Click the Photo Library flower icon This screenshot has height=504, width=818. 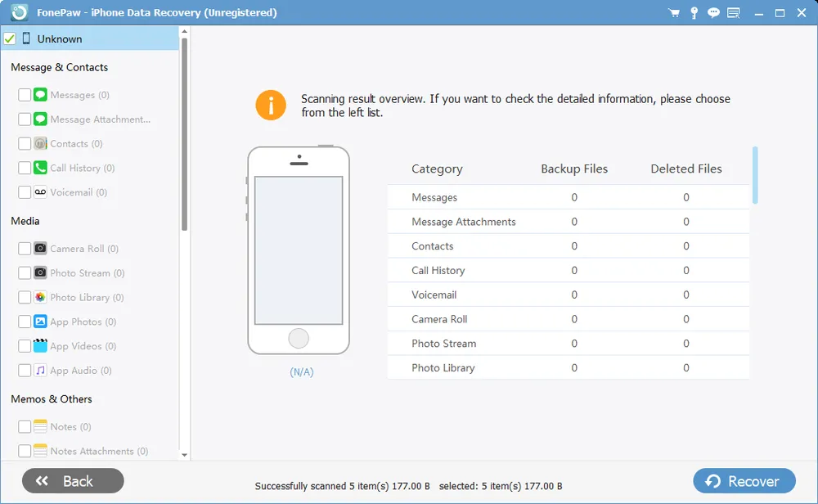40,297
